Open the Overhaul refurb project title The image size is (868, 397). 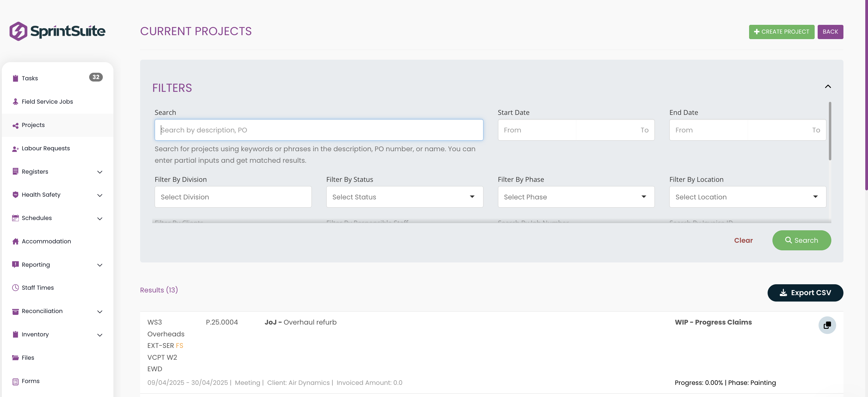(300, 322)
